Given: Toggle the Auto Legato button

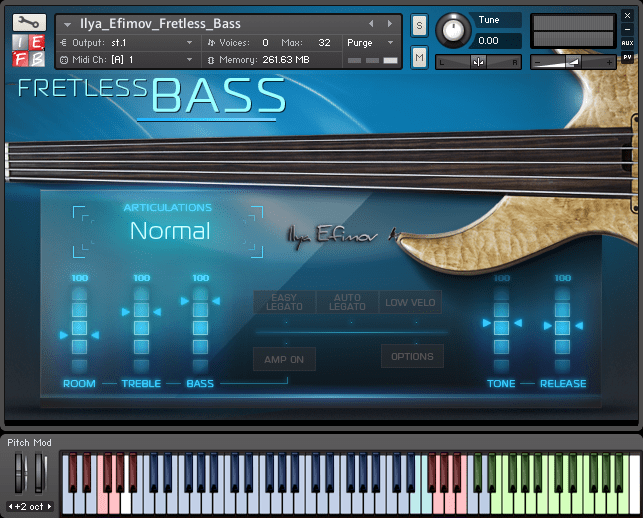Looking at the screenshot, I should pos(347,302).
